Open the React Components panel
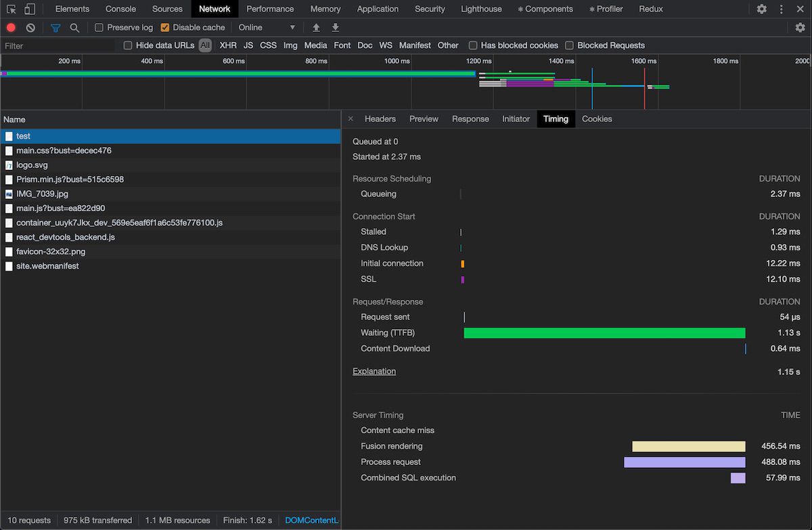Image resolution: width=812 pixels, height=530 pixels. tap(545, 9)
